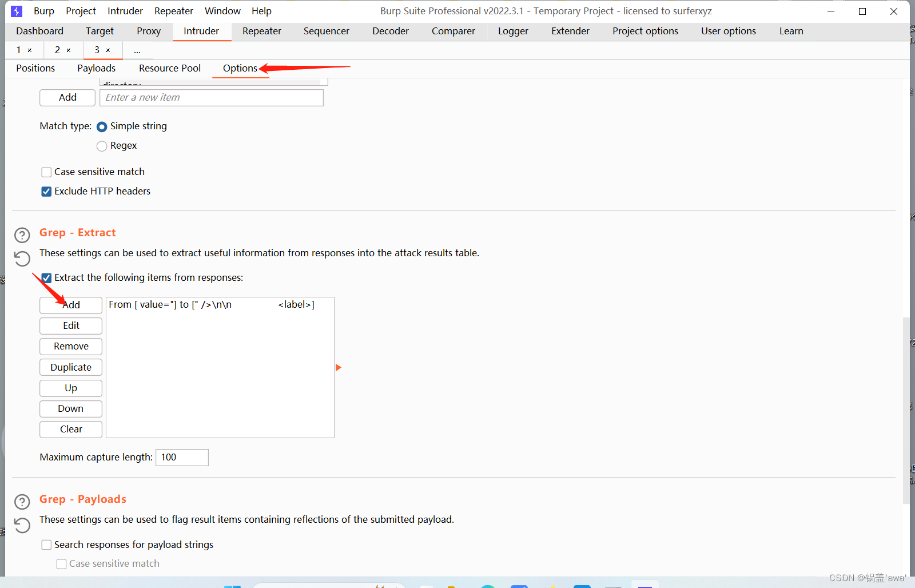Go to the Payloads sub-tab
Image resolution: width=915 pixels, height=588 pixels.
(x=96, y=68)
